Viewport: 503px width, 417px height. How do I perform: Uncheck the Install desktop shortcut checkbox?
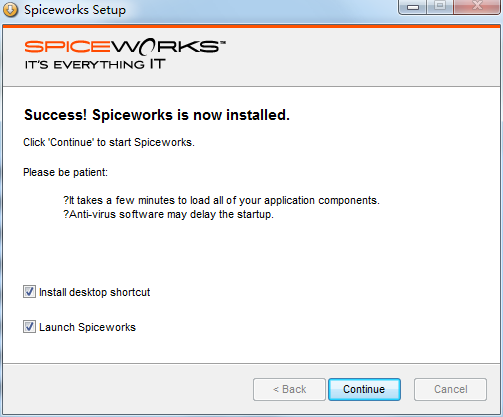(29, 292)
